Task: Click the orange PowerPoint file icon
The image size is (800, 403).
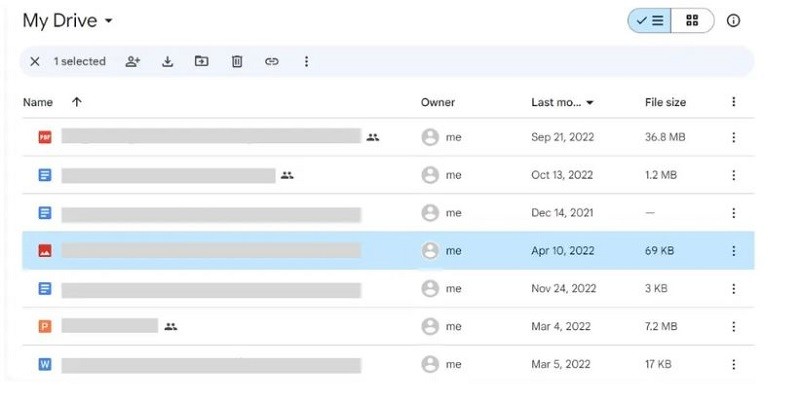Action: click(x=44, y=326)
